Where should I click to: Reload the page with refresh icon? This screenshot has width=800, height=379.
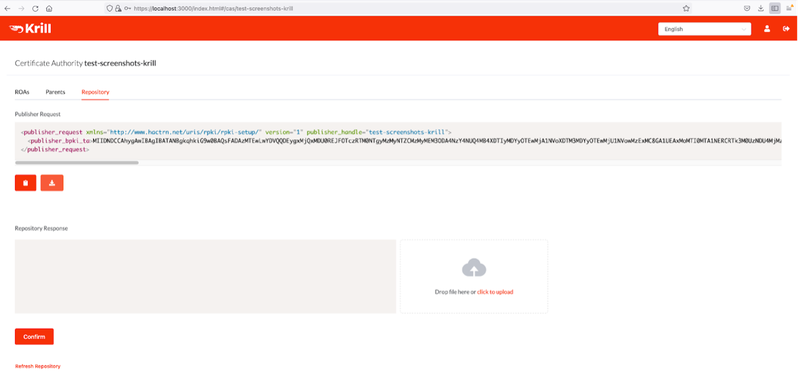click(35, 9)
